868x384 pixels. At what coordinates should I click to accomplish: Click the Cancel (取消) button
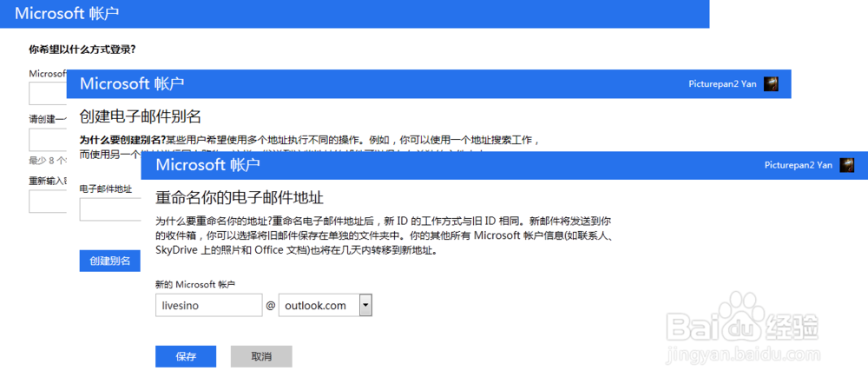point(261,356)
